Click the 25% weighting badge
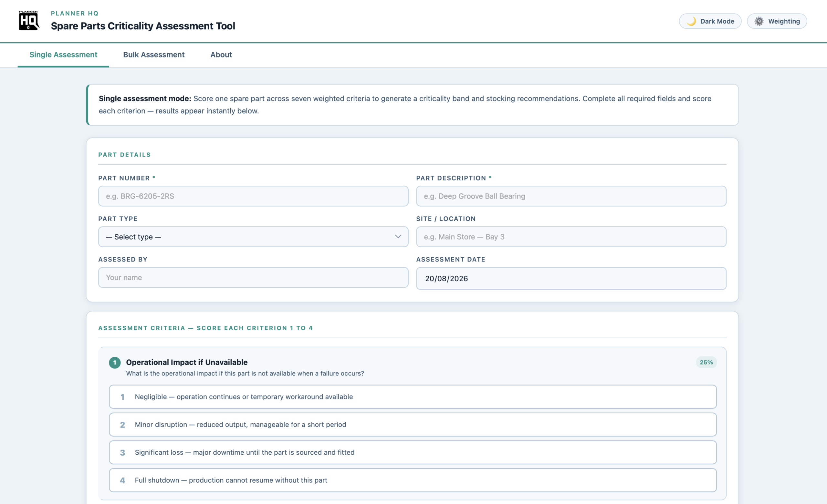This screenshot has height=504, width=827. tap(706, 362)
